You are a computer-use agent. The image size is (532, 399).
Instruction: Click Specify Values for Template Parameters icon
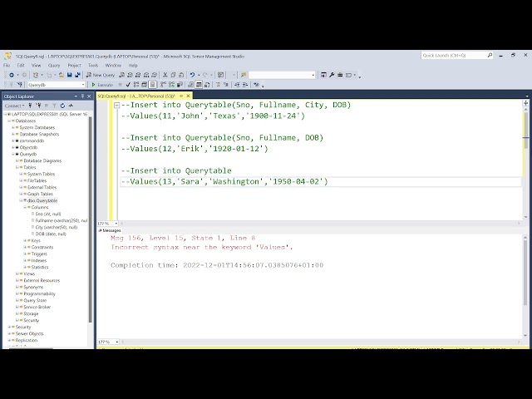coord(256,85)
